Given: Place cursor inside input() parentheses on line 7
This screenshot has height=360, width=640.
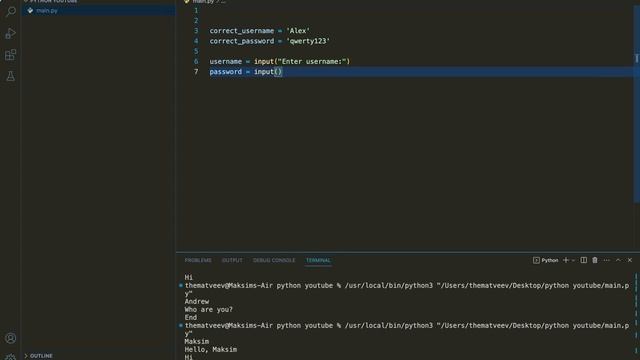Looking at the screenshot, I should [278, 72].
